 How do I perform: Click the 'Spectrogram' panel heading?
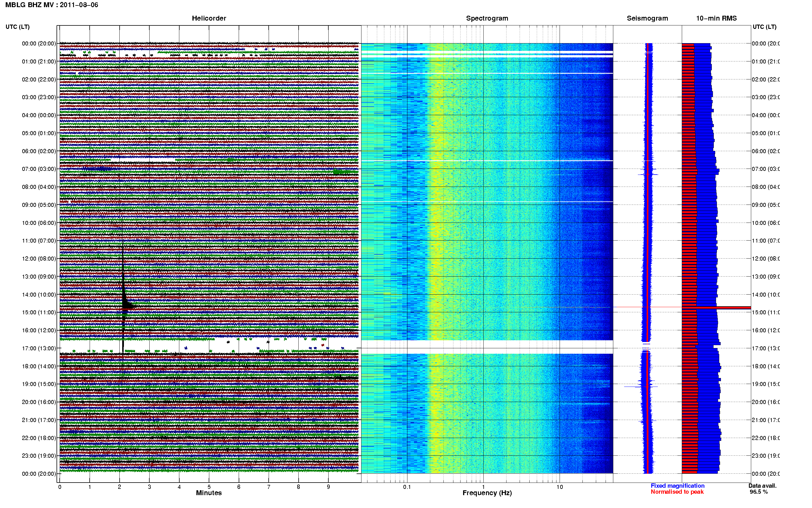tap(487, 19)
